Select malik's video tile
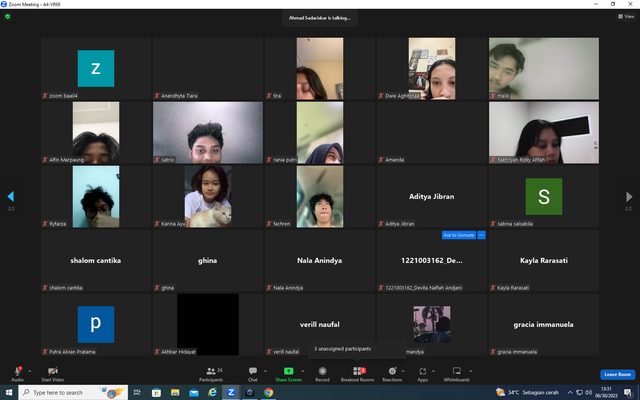Screen dimensions: 640x400 click(x=544, y=69)
